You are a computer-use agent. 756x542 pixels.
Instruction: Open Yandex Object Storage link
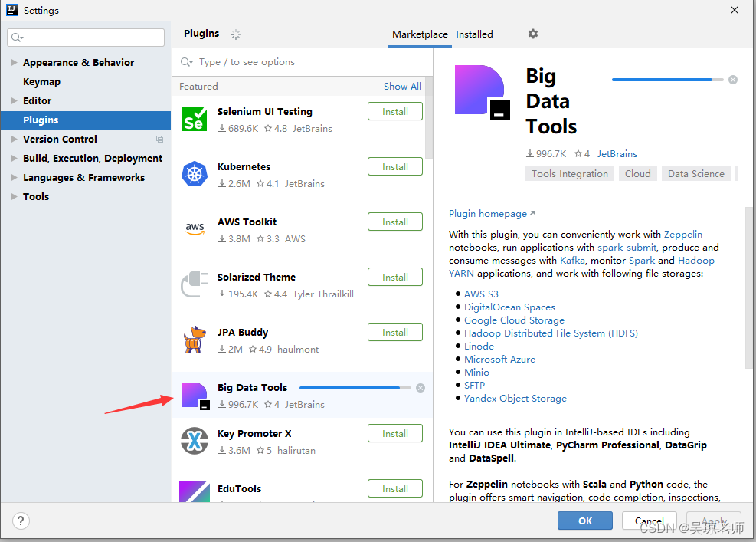(x=515, y=398)
